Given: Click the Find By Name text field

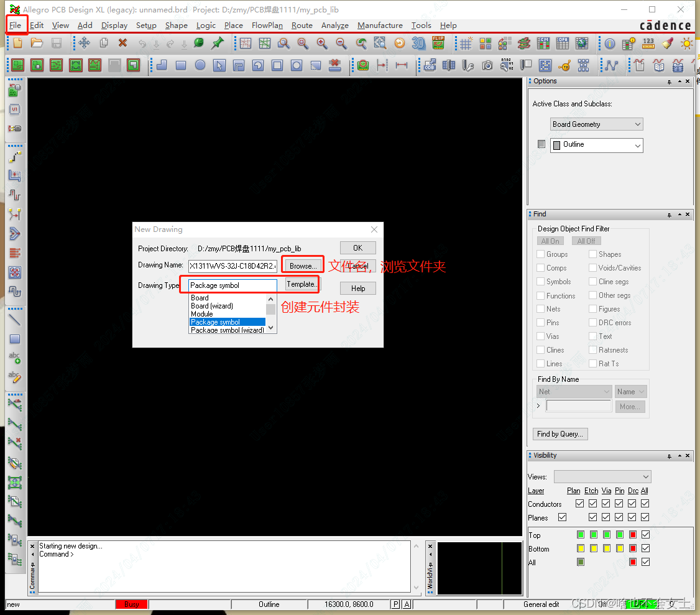Looking at the screenshot, I should 579,406.
